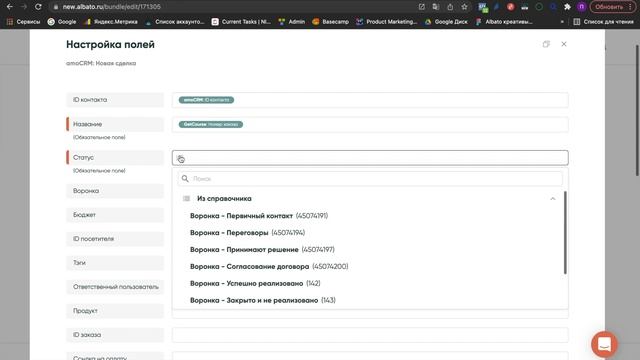Click the Статус value field

(370, 158)
